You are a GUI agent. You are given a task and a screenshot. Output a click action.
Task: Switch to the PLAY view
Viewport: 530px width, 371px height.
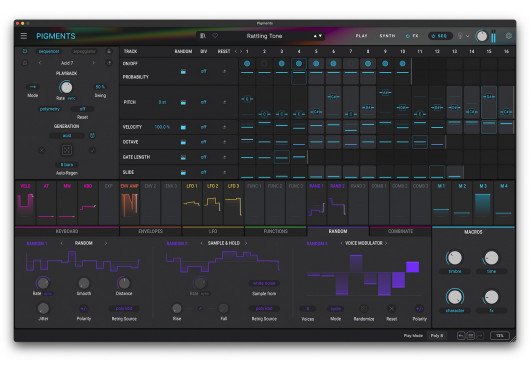tap(361, 36)
